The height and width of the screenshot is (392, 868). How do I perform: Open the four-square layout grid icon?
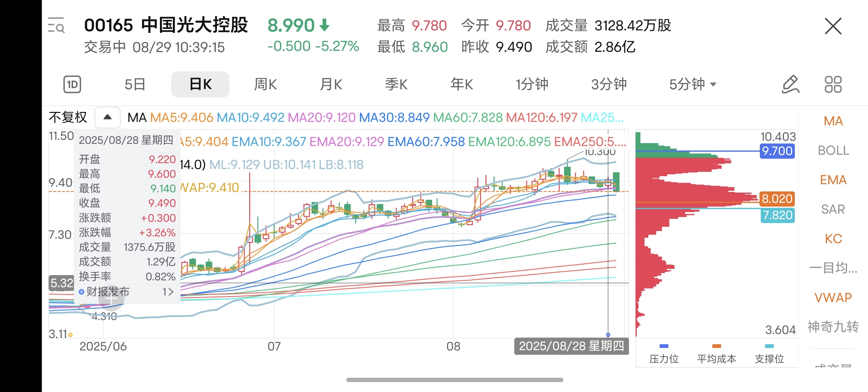tap(833, 84)
